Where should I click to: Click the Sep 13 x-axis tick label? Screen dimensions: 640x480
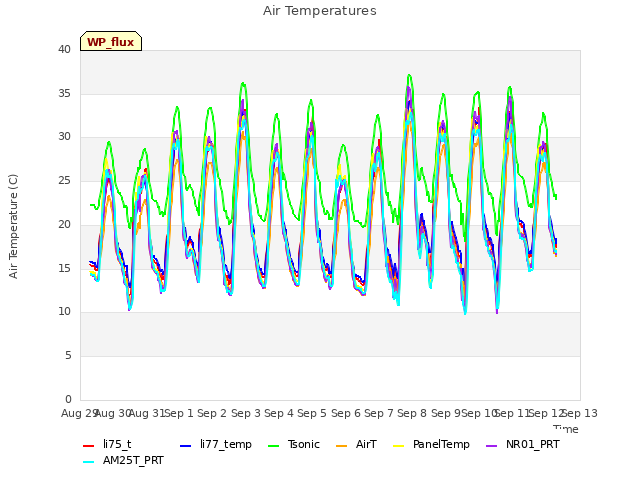tap(580, 413)
